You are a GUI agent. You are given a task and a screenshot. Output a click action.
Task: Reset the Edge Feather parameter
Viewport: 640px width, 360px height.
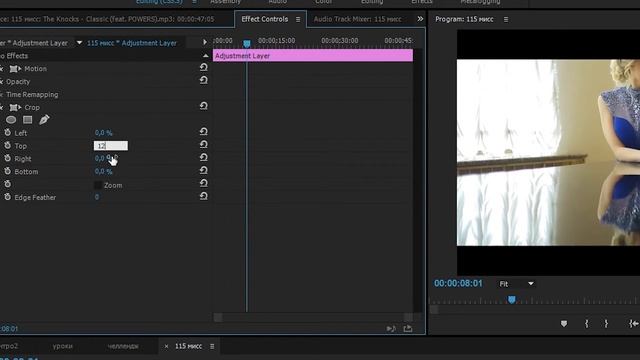203,196
